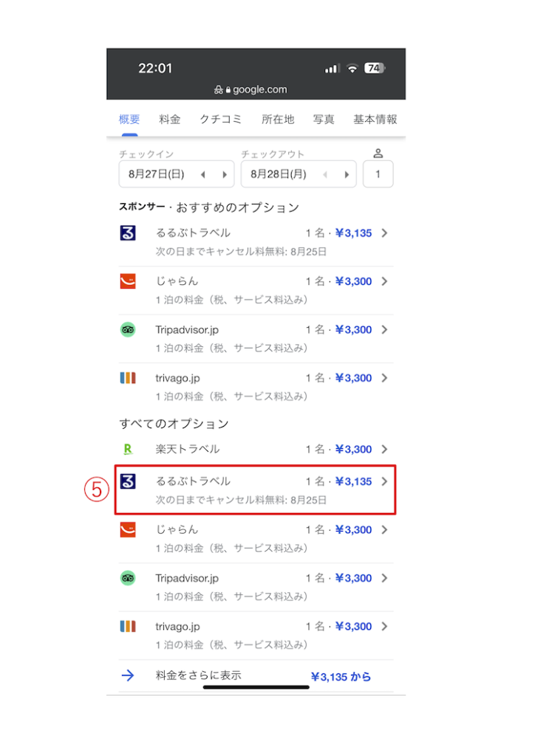Viewport: 535px width, 756px height.
Task: Click すべてのオプション heading
Action: pos(174,424)
